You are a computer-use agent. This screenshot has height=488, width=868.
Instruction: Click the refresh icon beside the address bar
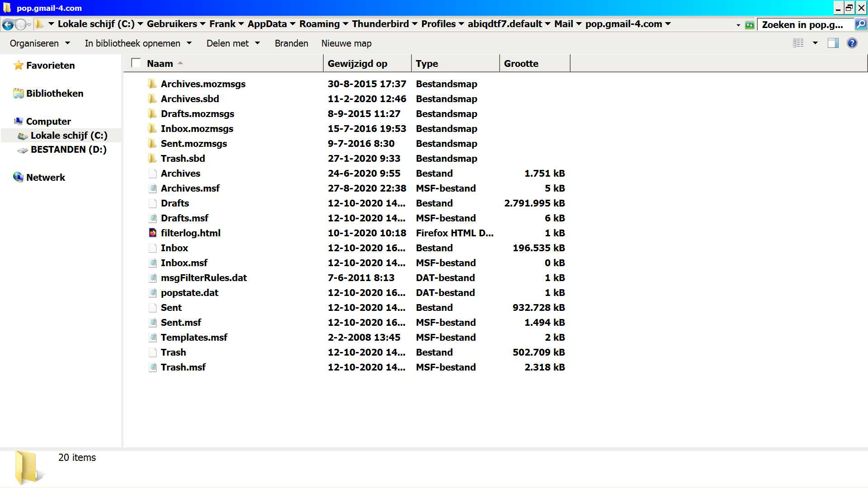coord(750,25)
